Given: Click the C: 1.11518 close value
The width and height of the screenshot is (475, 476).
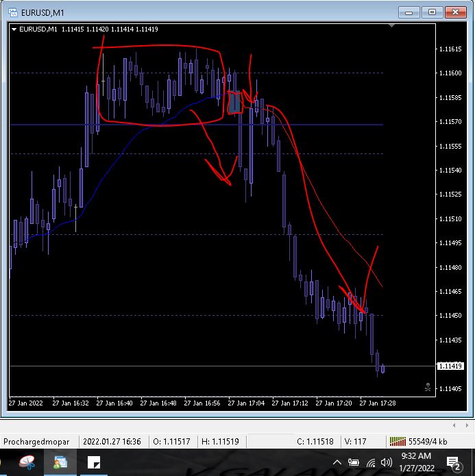Looking at the screenshot, I should pyautogui.click(x=315, y=441).
